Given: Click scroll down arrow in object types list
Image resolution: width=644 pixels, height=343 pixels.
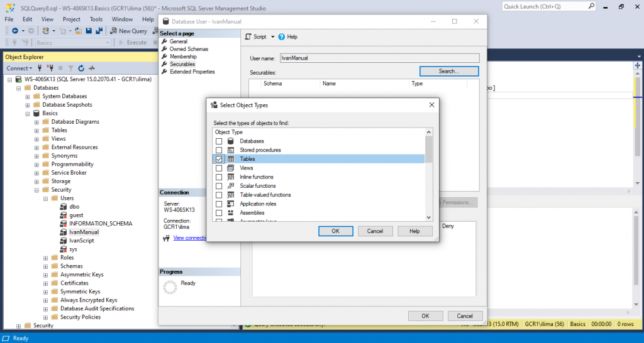Looking at the screenshot, I should click(428, 217).
